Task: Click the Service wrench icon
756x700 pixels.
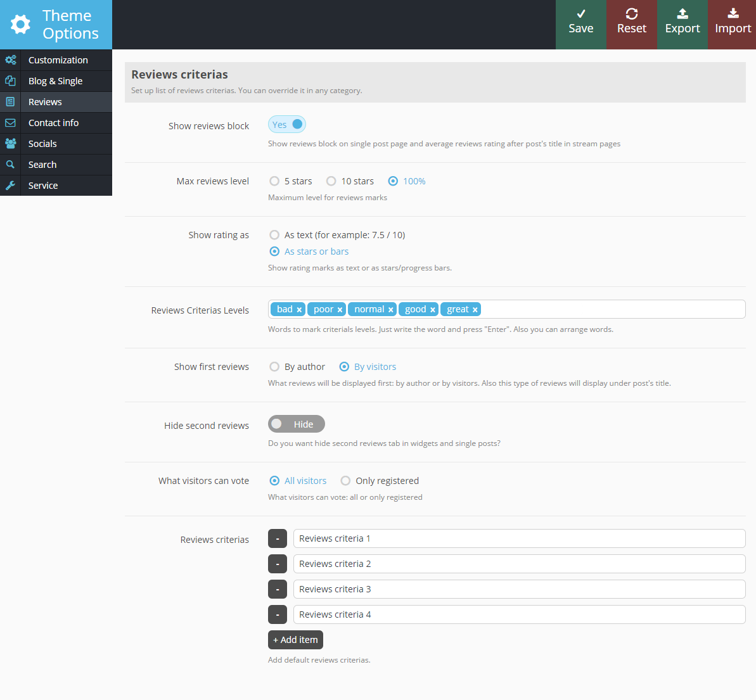Action: 10,186
